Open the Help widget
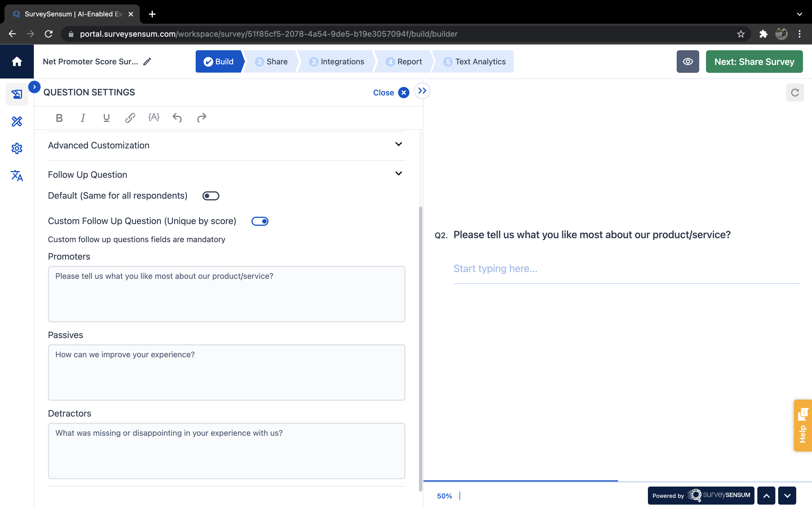812x508 pixels. pos(803,425)
